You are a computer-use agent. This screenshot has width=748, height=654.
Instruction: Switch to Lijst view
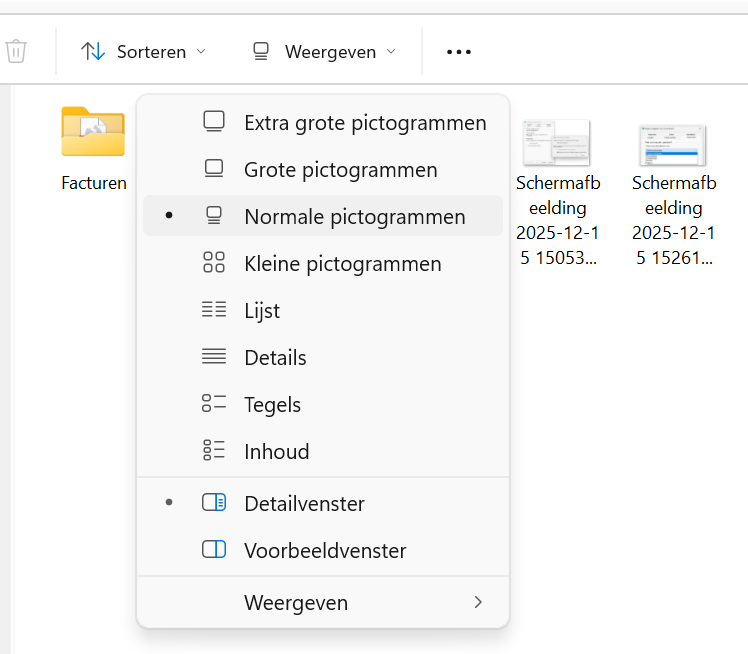tap(323, 310)
